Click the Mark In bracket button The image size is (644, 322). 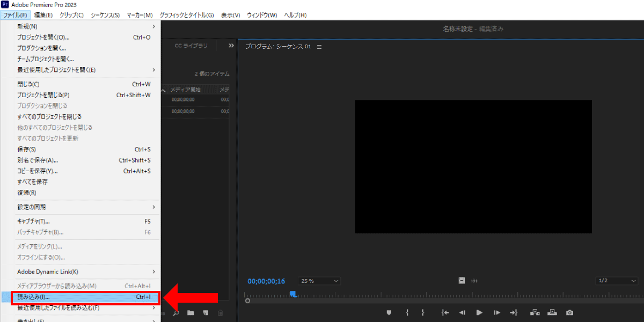[407, 312]
